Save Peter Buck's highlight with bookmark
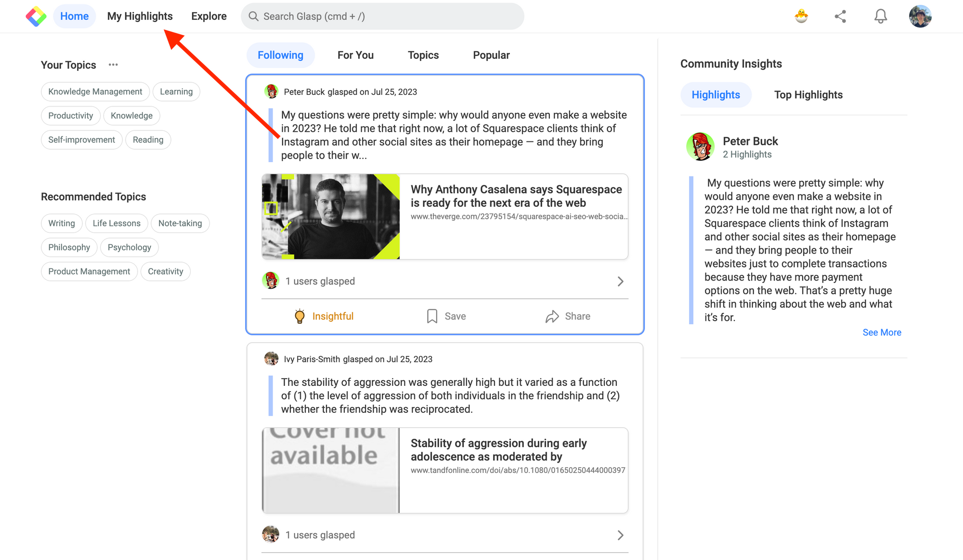 pos(446,316)
